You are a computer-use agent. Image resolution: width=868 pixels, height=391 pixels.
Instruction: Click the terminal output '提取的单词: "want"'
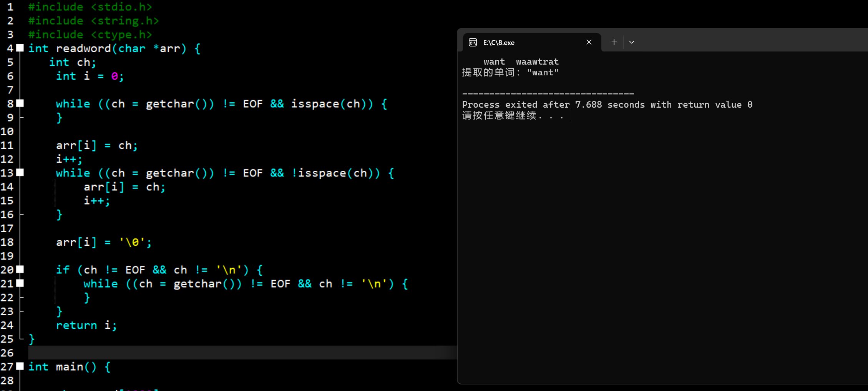510,72
